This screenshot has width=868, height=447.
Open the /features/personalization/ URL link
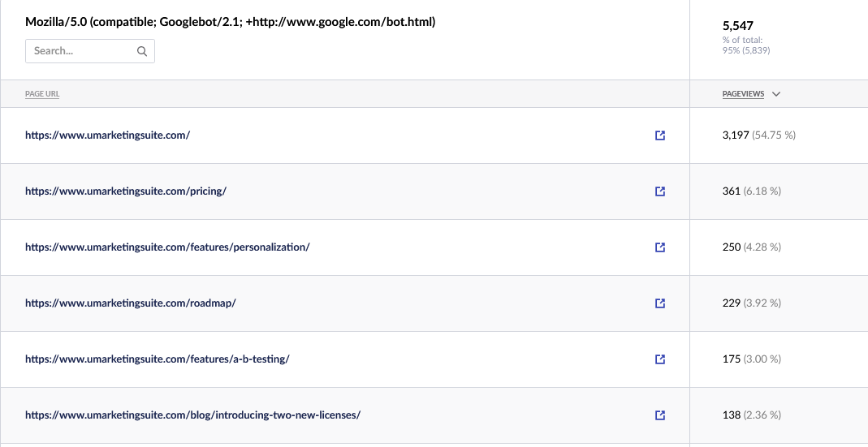pyautogui.click(x=167, y=247)
